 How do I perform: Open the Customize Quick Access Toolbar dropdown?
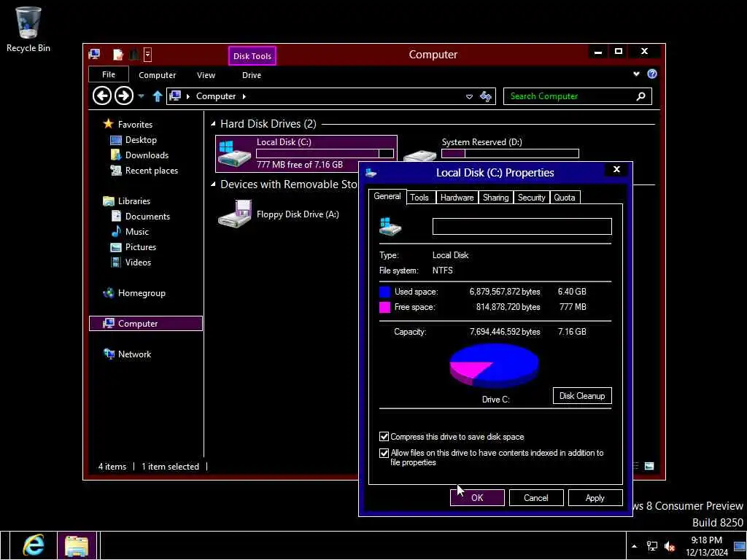[147, 54]
